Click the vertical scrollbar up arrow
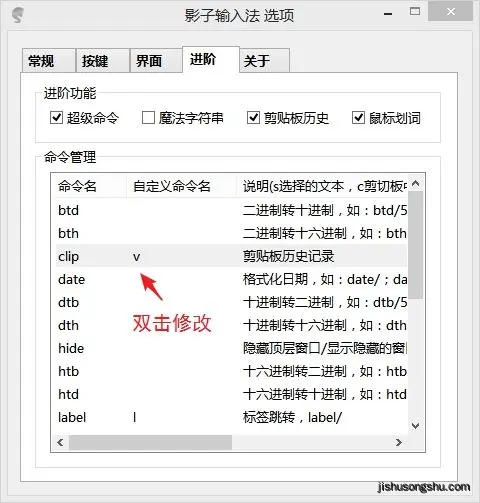 pyautogui.click(x=416, y=183)
